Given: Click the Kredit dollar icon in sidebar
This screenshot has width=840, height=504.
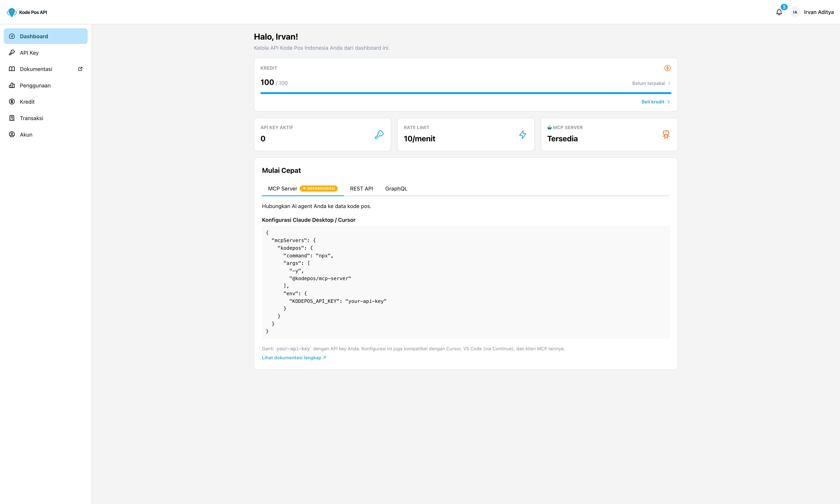Looking at the screenshot, I should (12, 102).
